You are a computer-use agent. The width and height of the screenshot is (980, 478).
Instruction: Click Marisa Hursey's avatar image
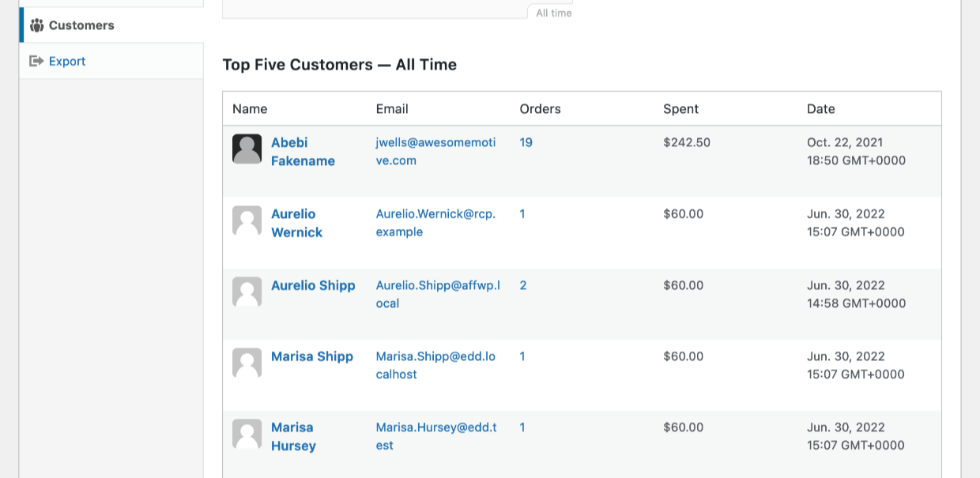click(247, 434)
